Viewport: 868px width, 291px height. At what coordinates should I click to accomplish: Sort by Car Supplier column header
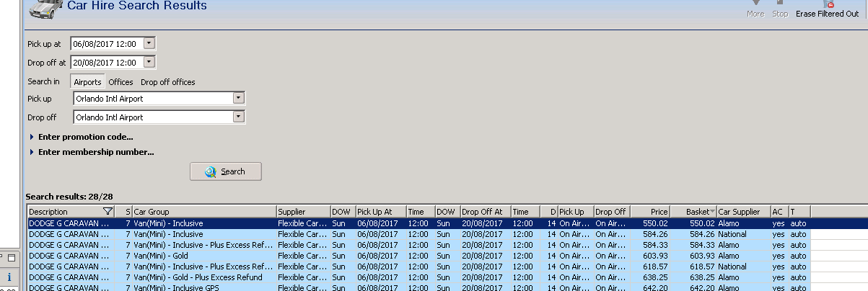(743, 212)
